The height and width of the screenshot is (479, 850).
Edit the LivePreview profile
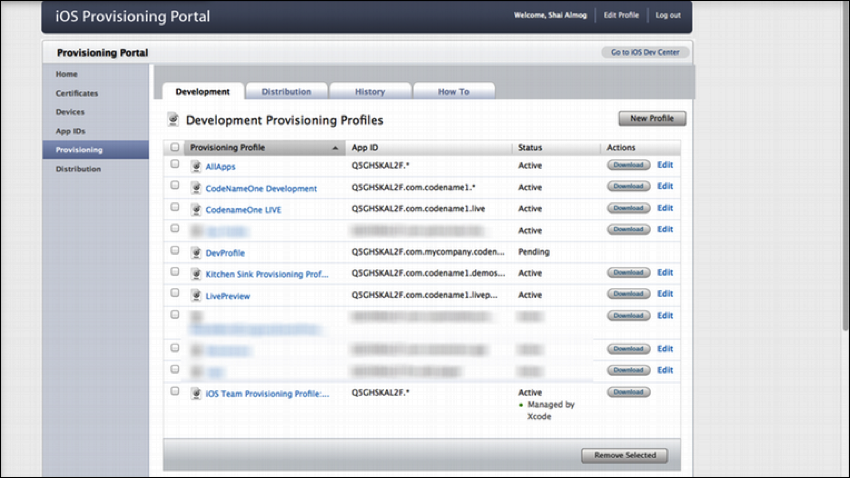tap(665, 294)
